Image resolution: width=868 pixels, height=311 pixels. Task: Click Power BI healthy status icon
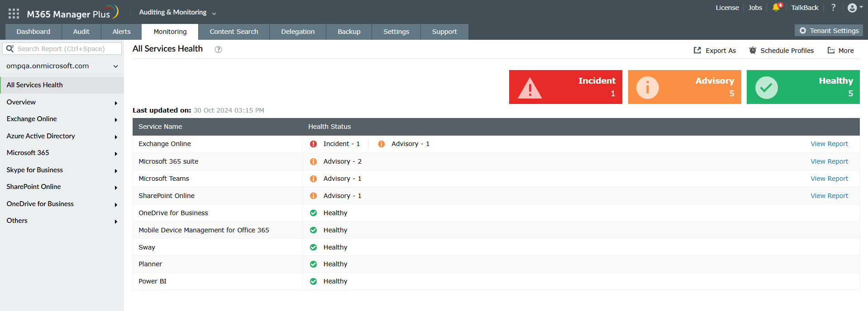pos(313,281)
